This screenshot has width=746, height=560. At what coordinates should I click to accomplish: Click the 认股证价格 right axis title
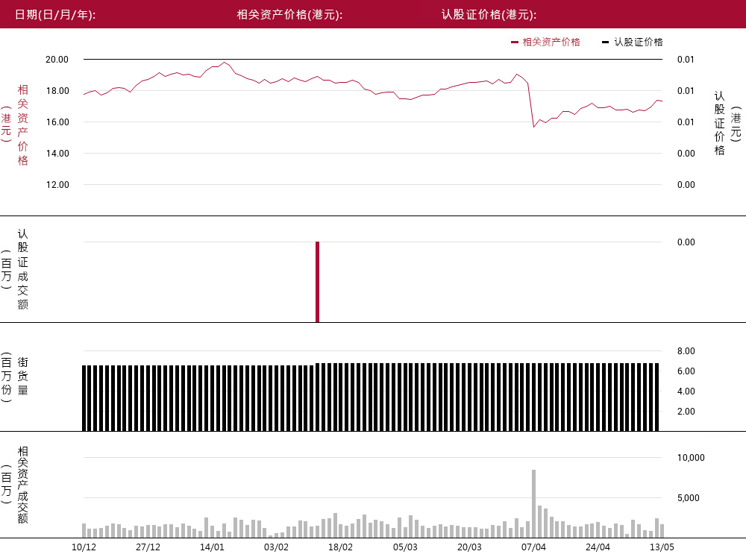(x=719, y=124)
